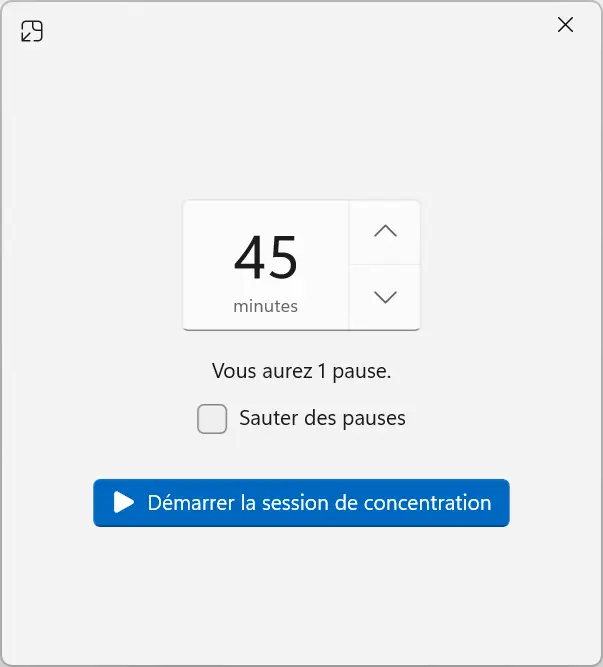Click the word 'pauses' beside the checkbox

coord(374,419)
